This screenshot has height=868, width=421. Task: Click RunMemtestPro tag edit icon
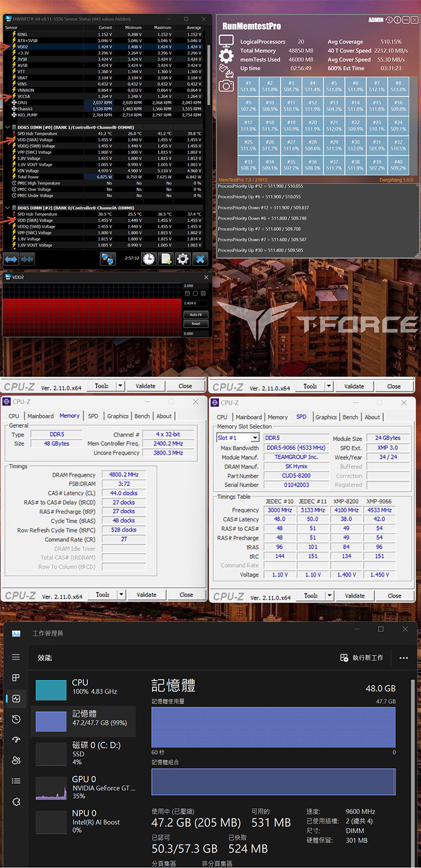point(226,70)
